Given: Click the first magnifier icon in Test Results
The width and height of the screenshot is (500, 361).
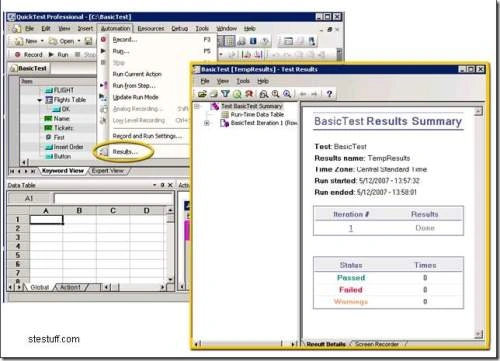Looking at the screenshot, I should 264,94.
